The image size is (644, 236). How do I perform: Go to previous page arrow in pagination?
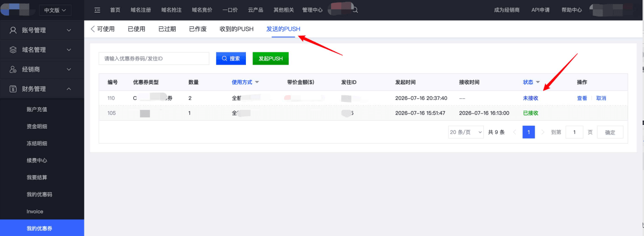tap(514, 132)
